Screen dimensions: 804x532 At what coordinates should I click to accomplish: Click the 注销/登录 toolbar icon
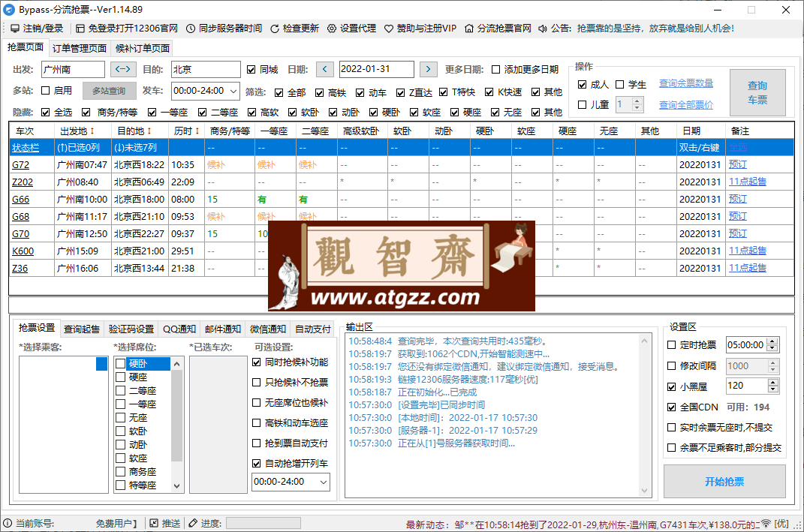pos(15,29)
